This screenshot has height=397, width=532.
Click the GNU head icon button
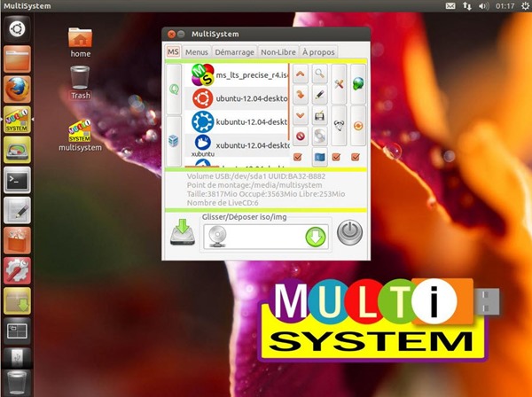coord(339,126)
